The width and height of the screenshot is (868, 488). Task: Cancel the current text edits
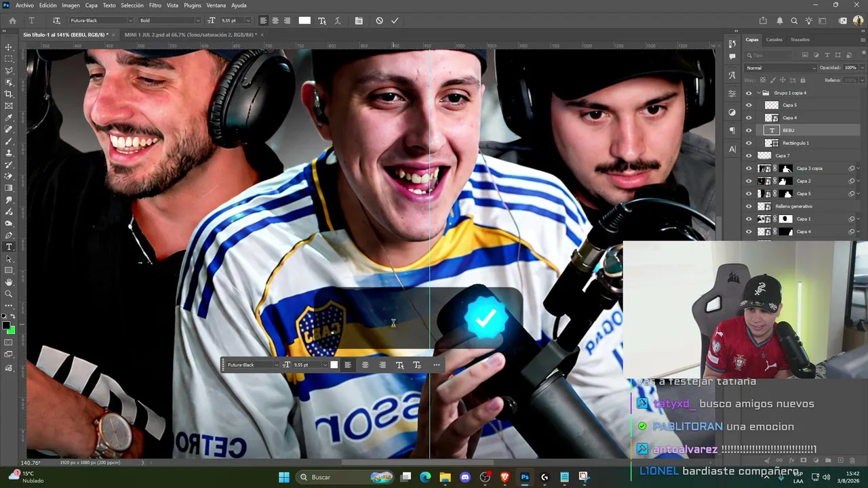[379, 20]
